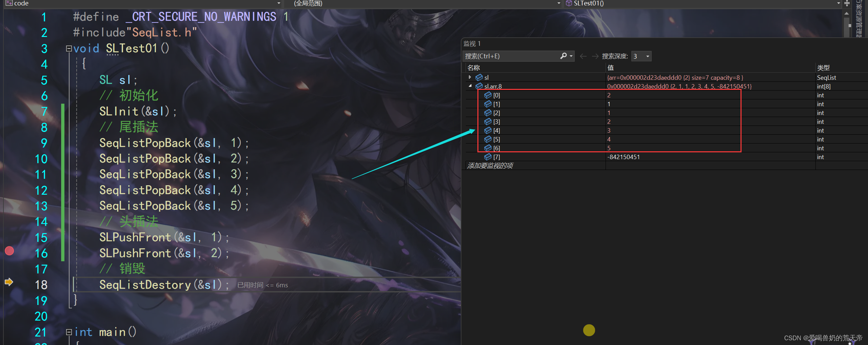Go to next search result arrow
The image size is (868, 345).
pyautogui.click(x=595, y=56)
